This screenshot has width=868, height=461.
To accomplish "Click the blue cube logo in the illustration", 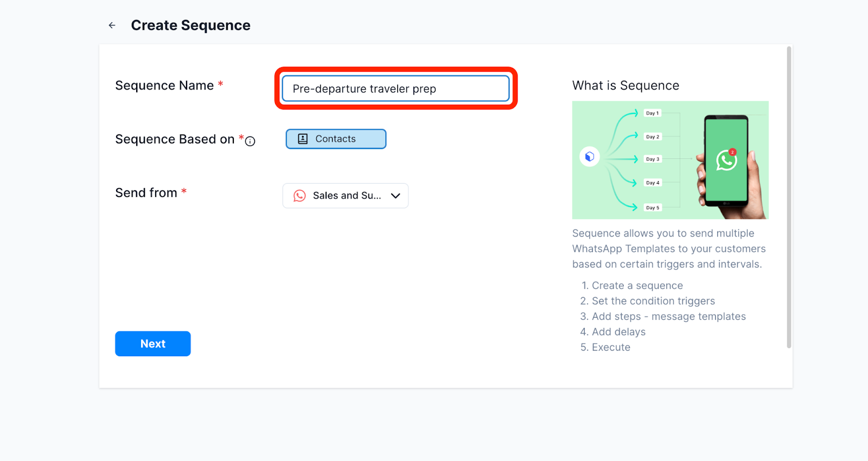I will pyautogui.click(x=590, y=157).
